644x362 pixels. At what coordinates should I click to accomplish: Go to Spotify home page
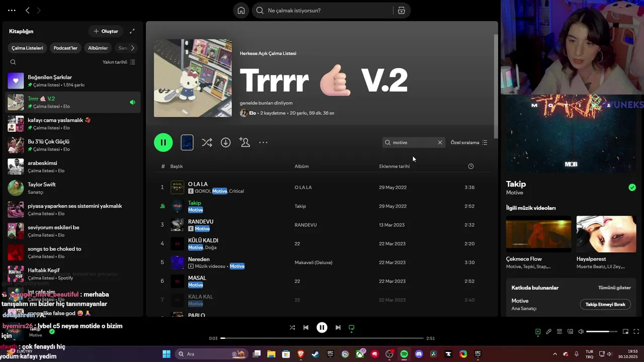point(241,11)
